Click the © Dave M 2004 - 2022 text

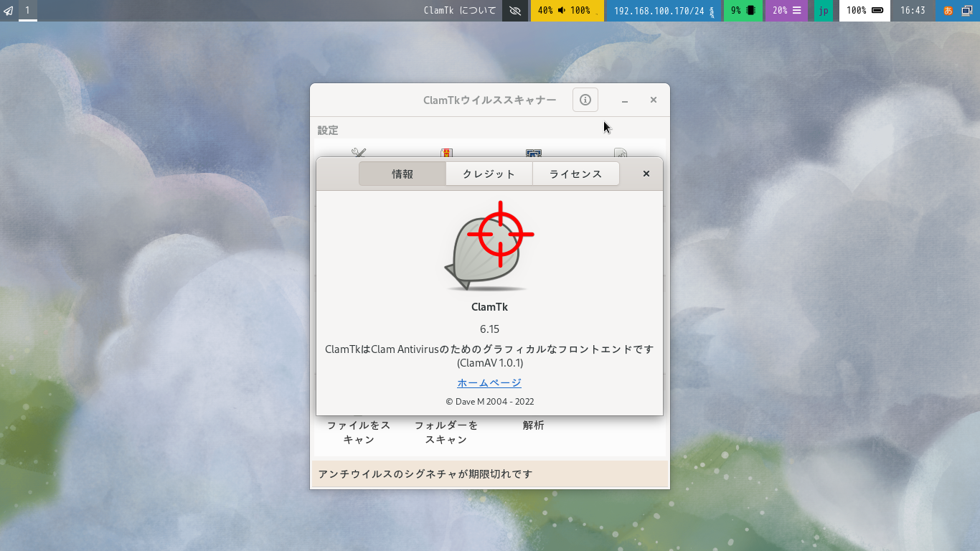pyautogui.click(x=489, y=402)
